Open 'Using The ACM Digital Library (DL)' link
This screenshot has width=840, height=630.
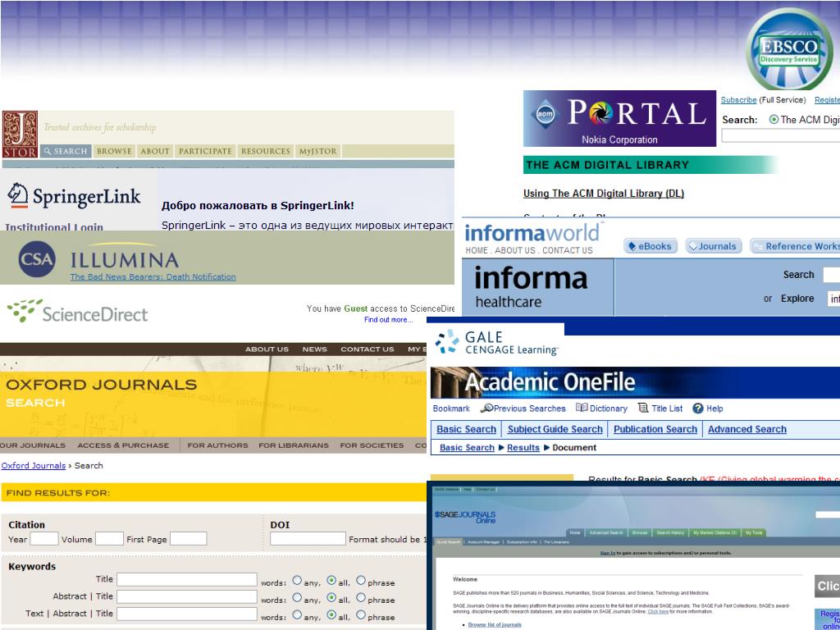tap(604, 194)
